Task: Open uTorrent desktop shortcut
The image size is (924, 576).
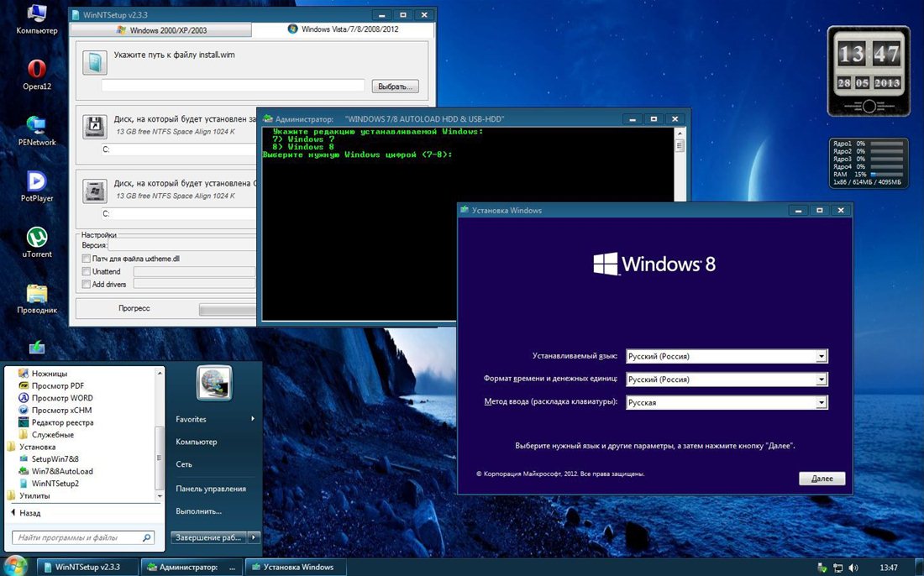Action: tap(36, 242)
